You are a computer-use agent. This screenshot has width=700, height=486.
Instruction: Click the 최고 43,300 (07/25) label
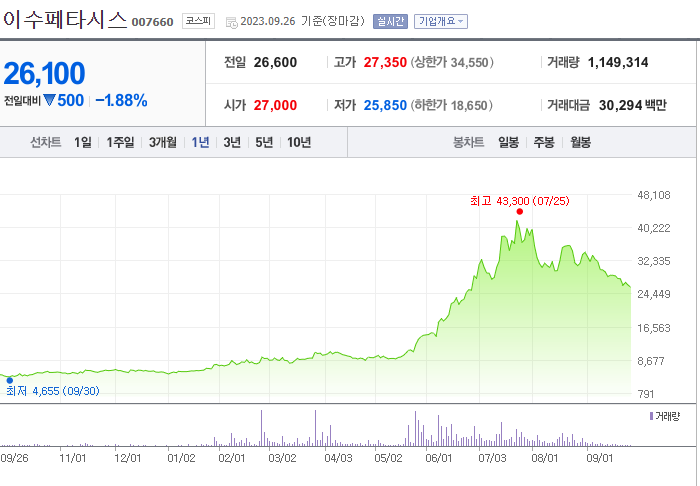(520, 201)
